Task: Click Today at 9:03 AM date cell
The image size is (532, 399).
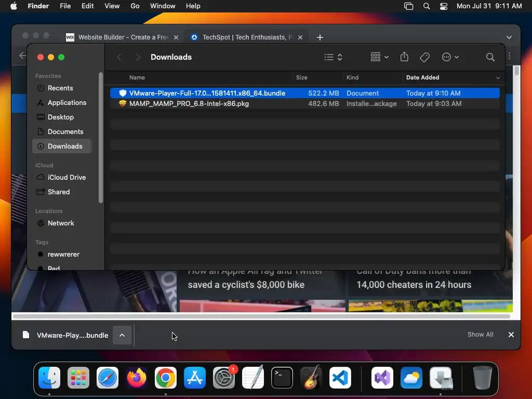Action: pos(434,103)
